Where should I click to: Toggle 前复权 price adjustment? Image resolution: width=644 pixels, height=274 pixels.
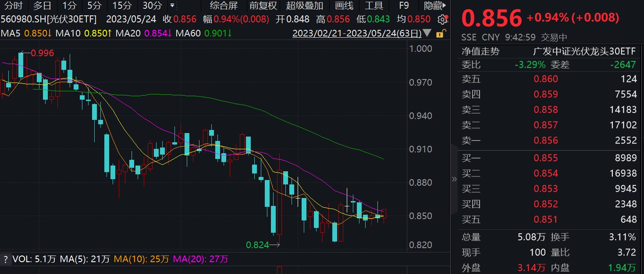point(263,6)
